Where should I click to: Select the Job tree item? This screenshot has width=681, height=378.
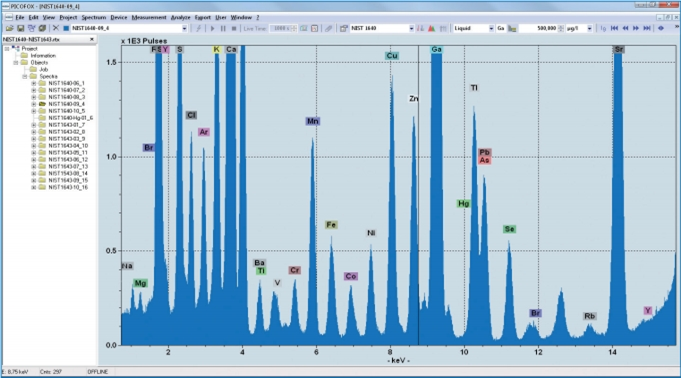click(x=43, y=70)
